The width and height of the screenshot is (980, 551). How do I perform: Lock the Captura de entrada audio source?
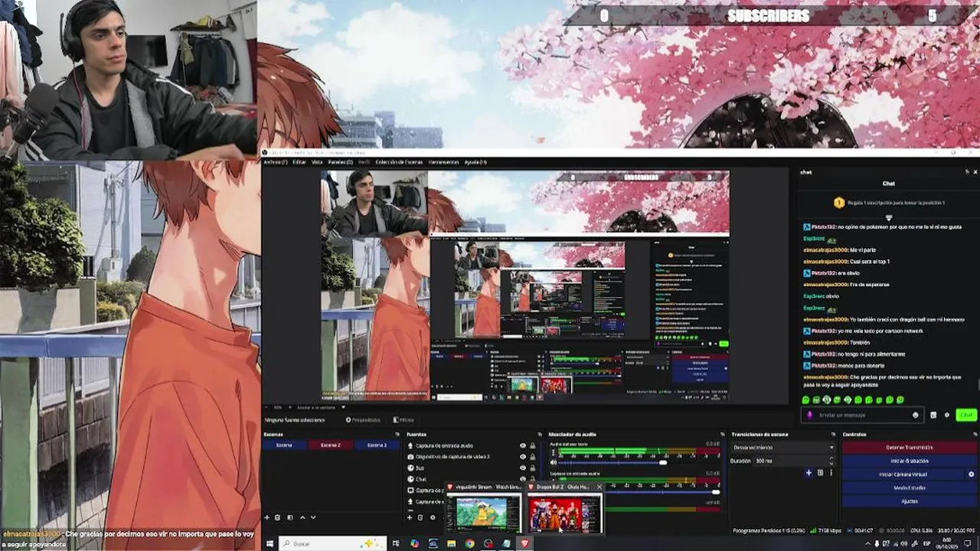point(533,445)
